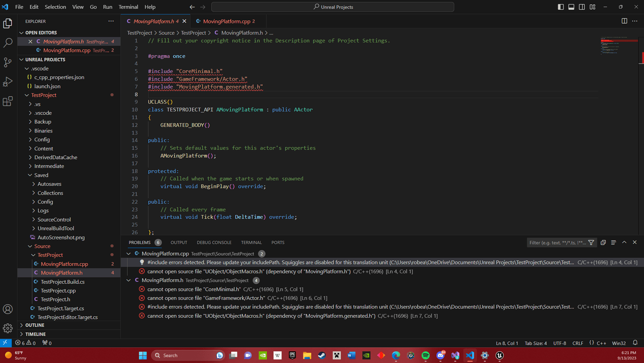Filter problems using the funnel icon

(591, 242)
